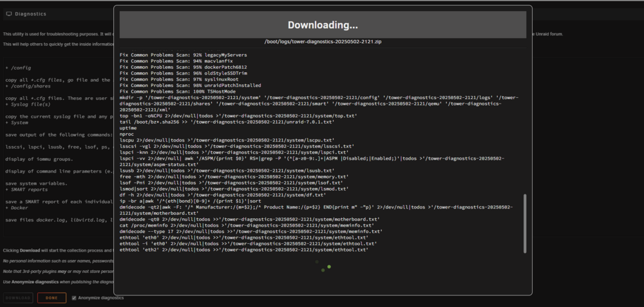Click the 'top -bn1 -o%CPU' log line
Image resolution: width=644 pixels, height=307 pixels.
click(238, 116)
